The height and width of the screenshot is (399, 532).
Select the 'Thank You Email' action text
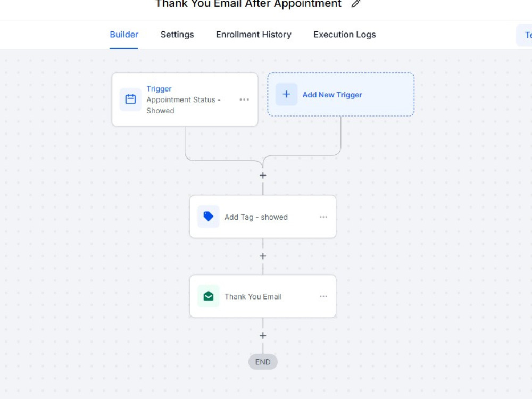click(x=253, y=296)
